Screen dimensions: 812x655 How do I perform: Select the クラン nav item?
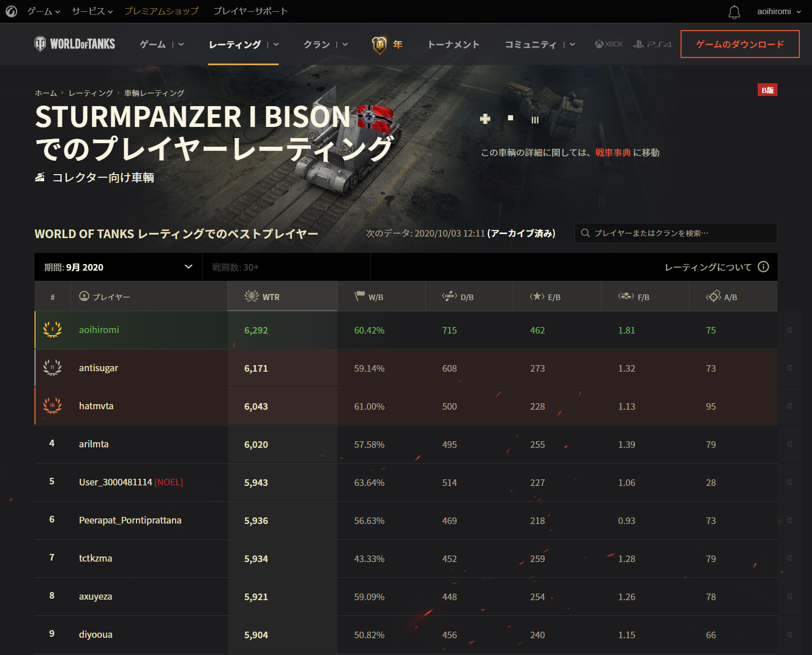click(317, 45)
